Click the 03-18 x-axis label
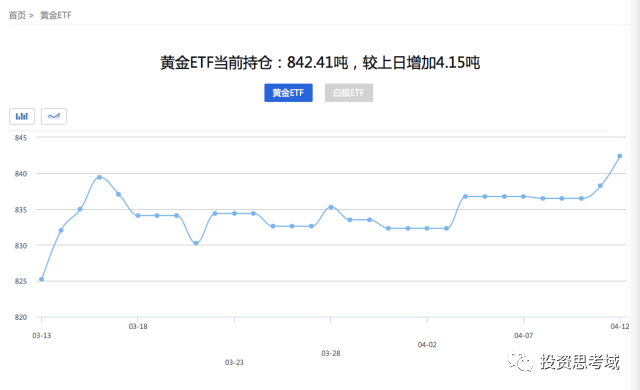Image resolution: width=640 pixels, height=390 pixels. (x=138, y=326)
